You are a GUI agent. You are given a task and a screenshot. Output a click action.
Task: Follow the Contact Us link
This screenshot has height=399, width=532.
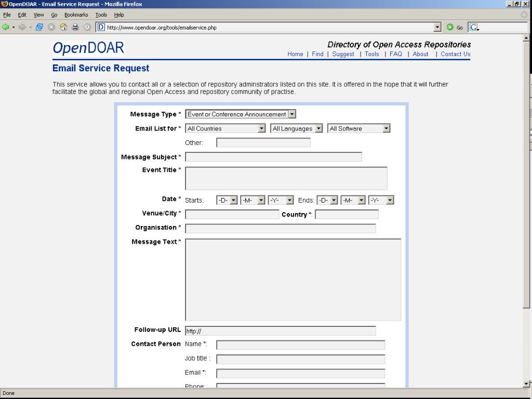pos(456,54)
